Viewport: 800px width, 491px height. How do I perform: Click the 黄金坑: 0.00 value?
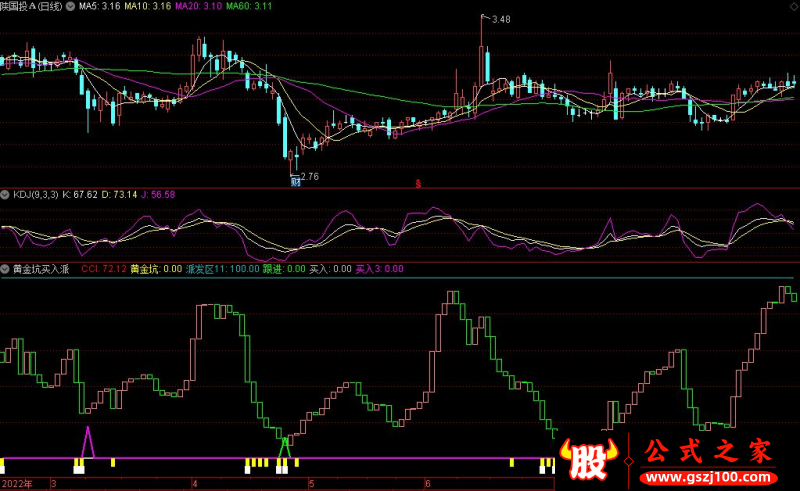[x=156, y=269]
